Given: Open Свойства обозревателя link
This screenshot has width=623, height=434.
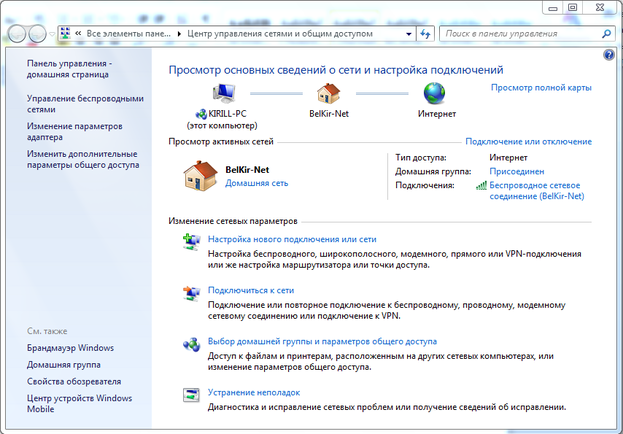Looking at the screenshot, I should point(74,382).
